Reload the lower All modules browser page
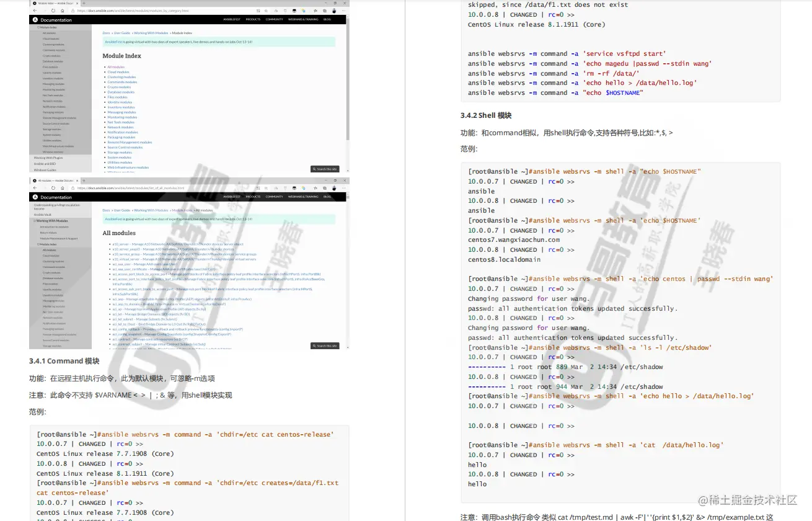This screenshot has width=812, height=521. click(53, 188)
